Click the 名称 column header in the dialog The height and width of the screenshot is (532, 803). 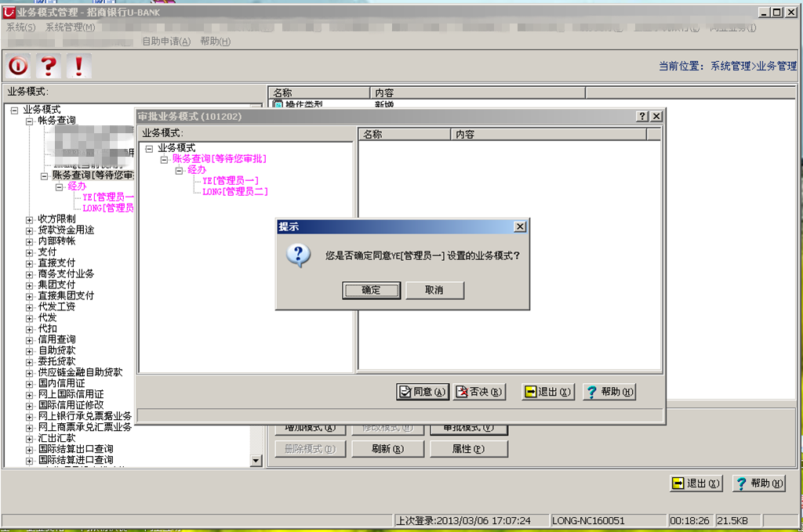click(x=404, y=135)
